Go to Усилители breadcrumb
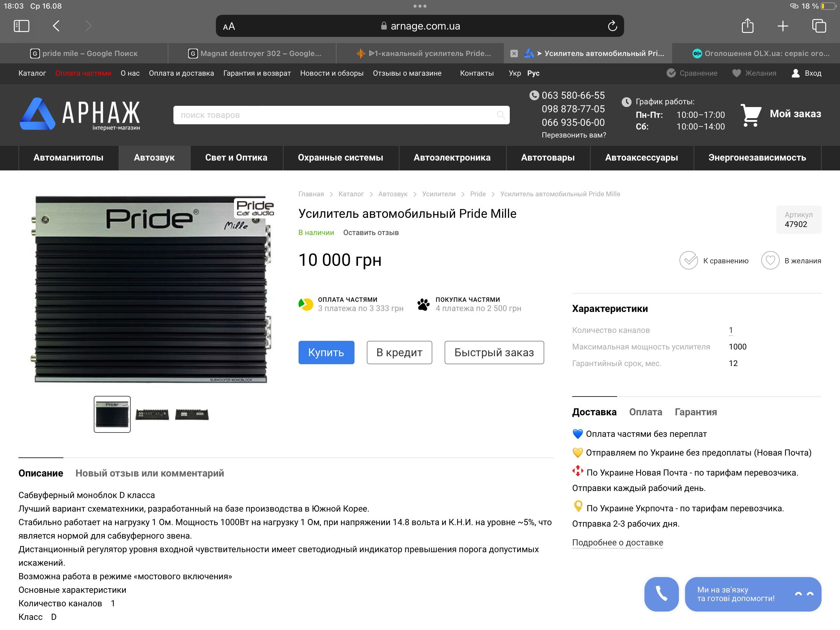 pyautogui.click(x=439, y=194)
